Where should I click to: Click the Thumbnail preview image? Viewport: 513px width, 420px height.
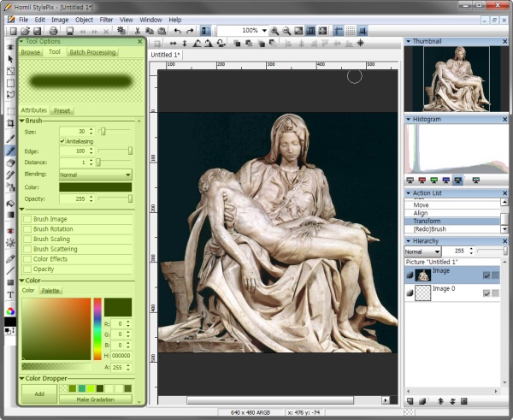point(457,79)
